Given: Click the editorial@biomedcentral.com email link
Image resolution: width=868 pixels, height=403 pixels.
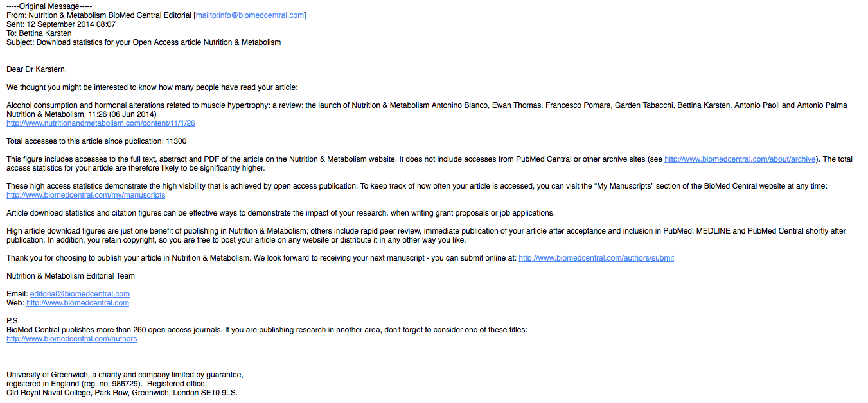Looking at the screenshot, I should (80, 294).
